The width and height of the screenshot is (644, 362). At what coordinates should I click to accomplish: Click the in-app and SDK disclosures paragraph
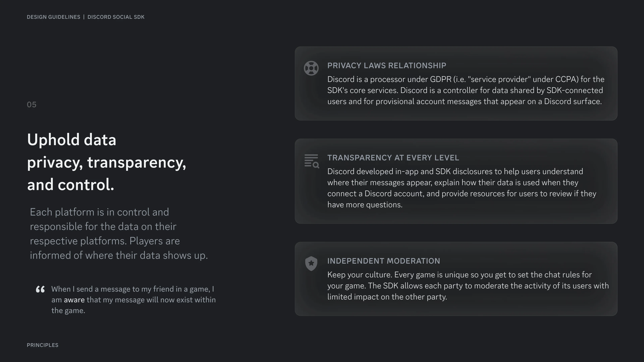pos(462,188)
